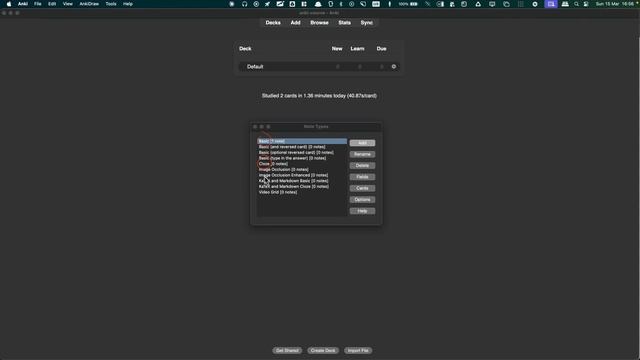Click the Create Deck button

coord(323,350)
